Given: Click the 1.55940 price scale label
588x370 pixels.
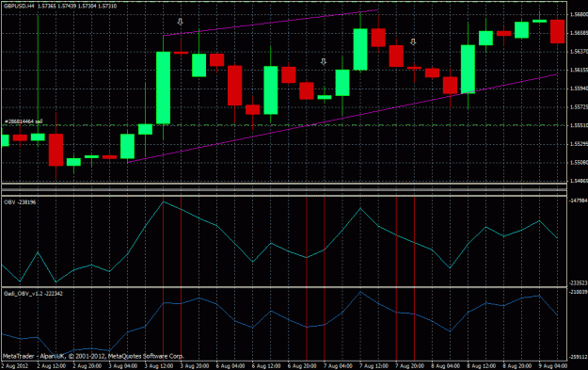Looking at the screenshot, I should click(x=579, y=88).
